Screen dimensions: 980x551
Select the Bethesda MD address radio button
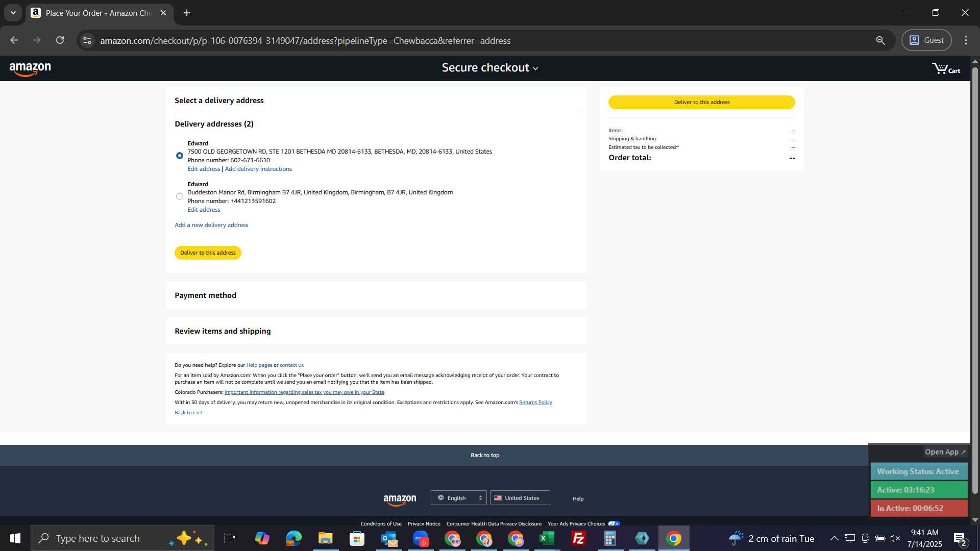[180, 156]
